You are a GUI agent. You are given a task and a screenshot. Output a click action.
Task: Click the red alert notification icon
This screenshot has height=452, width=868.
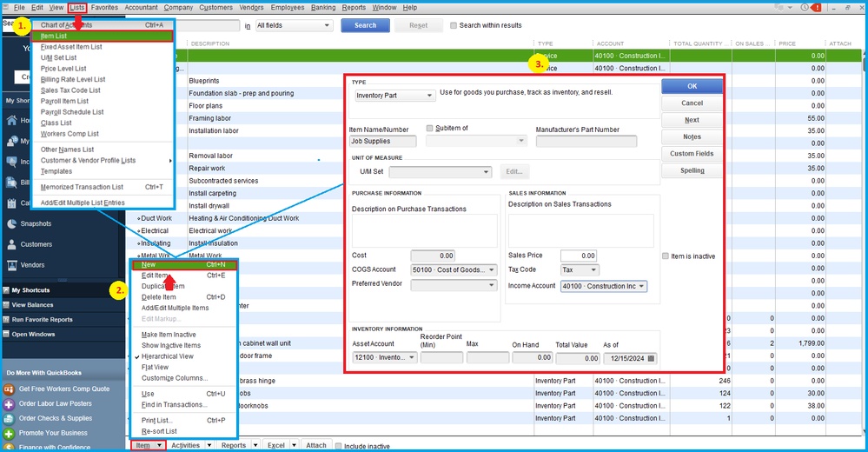[817, 7]
